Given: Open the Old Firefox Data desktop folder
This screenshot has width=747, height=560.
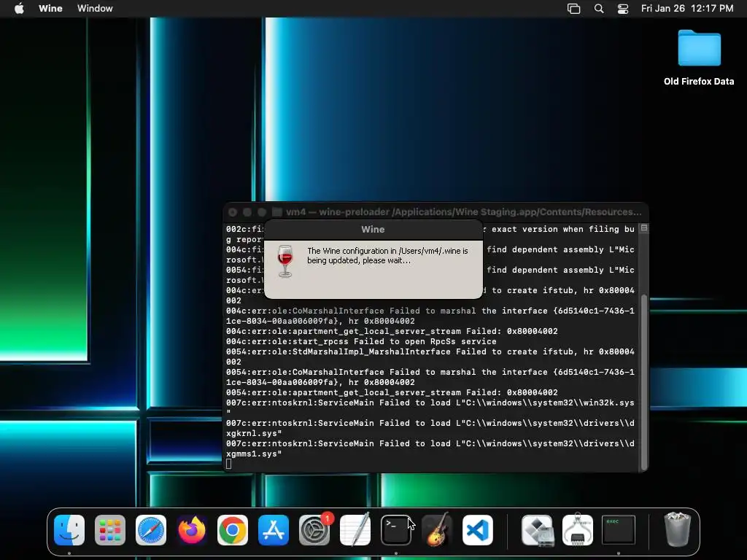Looking at the screenshot, I should pyautogui.click(x=699, y=58).
